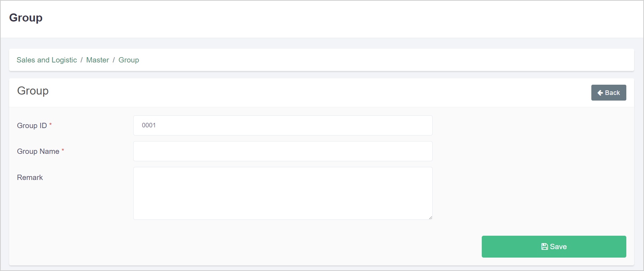Screen dimensions: 644x271
Task: Save the group record
Action: 553,246
